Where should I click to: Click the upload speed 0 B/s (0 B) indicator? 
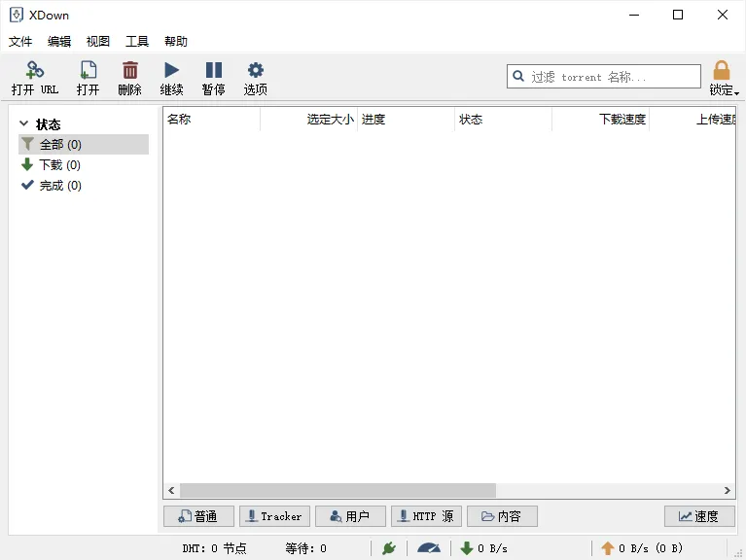coord(642,548)
